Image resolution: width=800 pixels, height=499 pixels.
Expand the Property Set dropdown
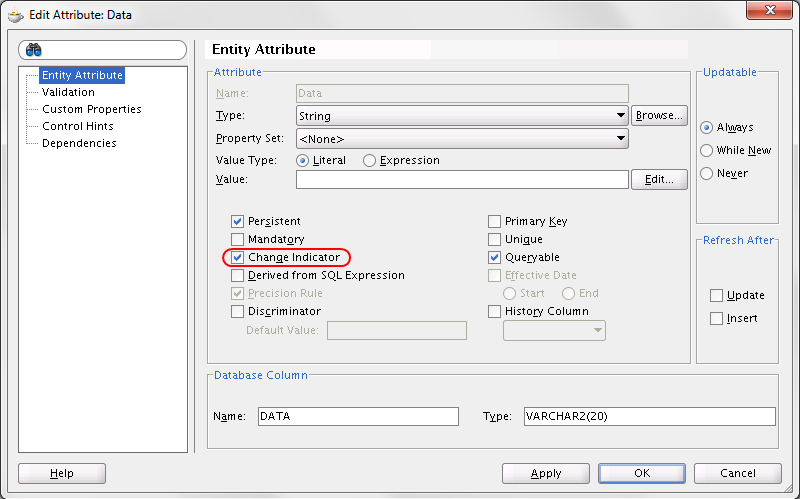(x=462, y=139)
